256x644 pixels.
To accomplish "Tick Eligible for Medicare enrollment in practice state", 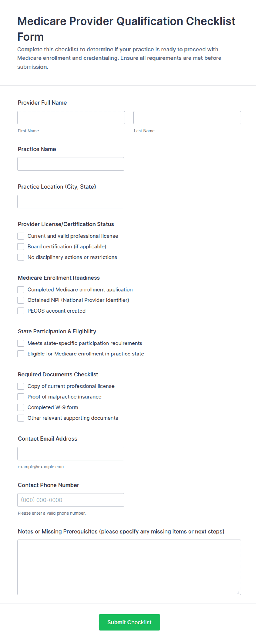I will 21,354.
